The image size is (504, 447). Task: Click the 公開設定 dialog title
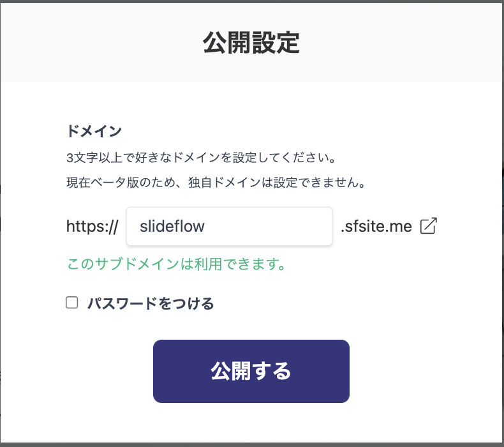[x=251, y=43]
